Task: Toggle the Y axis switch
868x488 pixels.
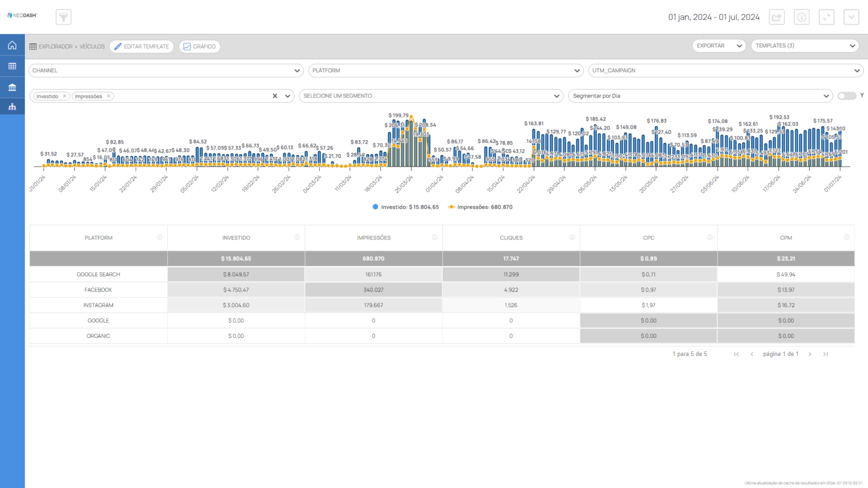Action: (847, 96)
